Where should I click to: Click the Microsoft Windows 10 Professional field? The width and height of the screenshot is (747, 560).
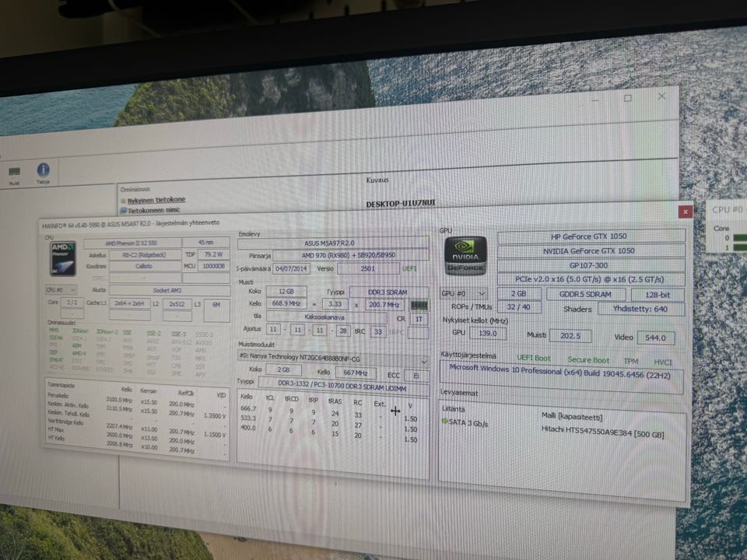561,374
